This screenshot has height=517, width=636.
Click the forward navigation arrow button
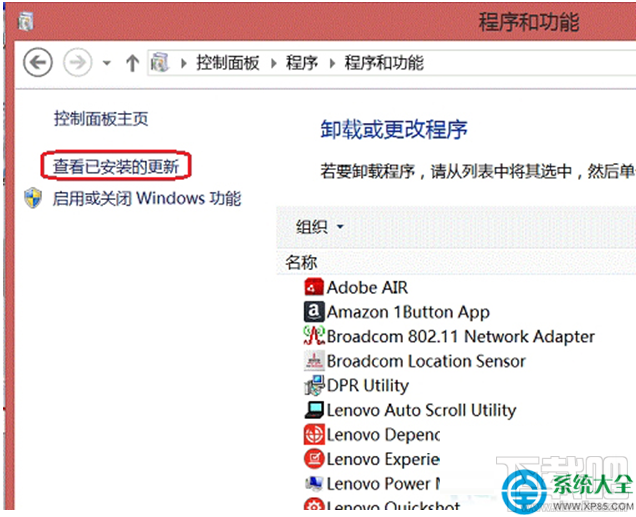coord(77,62)
